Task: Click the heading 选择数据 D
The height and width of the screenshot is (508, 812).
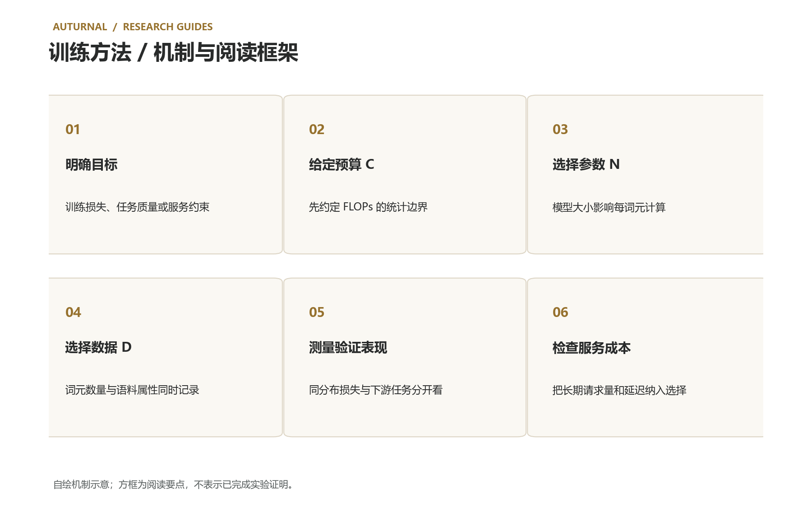Action: (98, 347)
